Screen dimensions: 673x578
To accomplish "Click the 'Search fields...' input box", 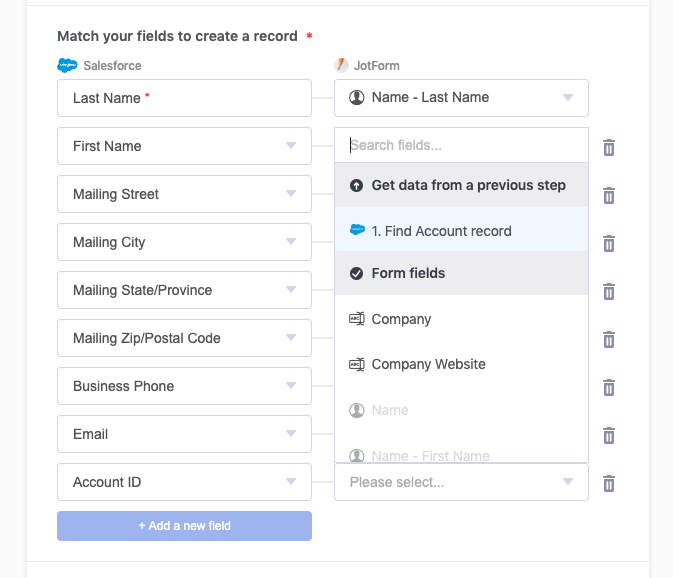I will (x=461, y=145).
